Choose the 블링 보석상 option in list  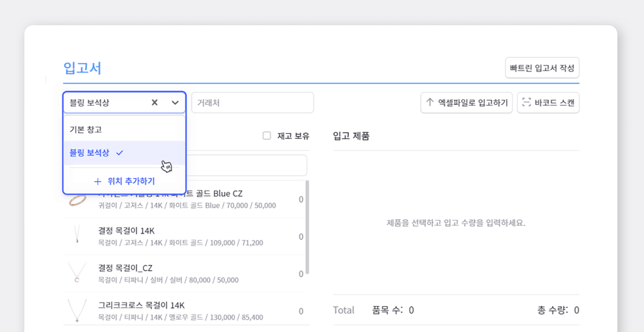[x=90, y=153]
